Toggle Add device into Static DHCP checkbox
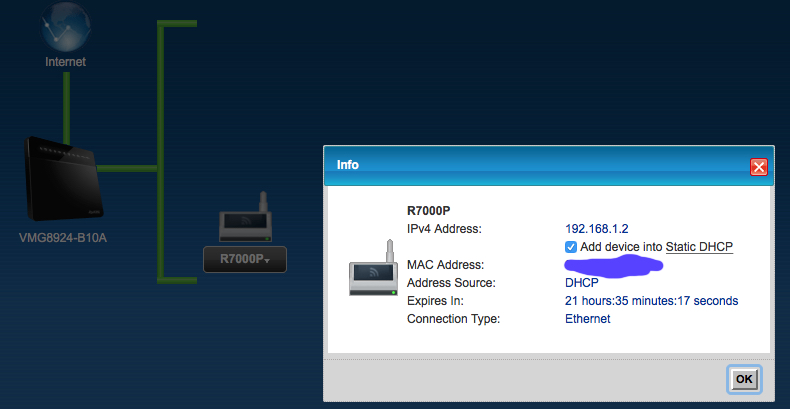The height and width of the screenshot is (409, 790). [x=571, y=247]
